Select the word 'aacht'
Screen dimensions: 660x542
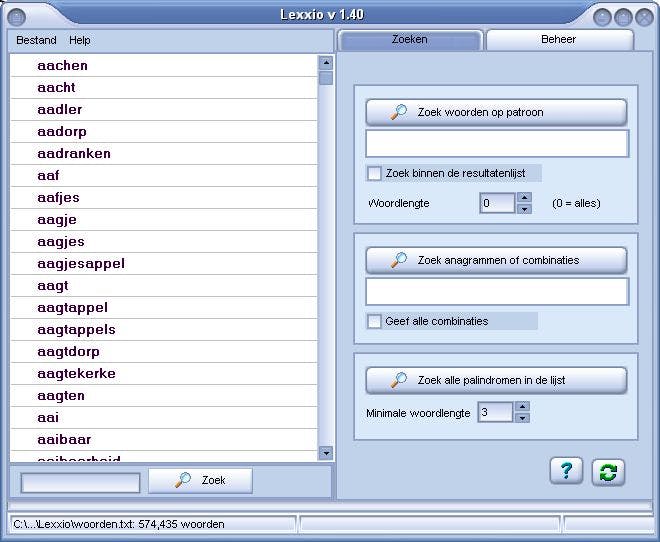click(x=164, y=88)
